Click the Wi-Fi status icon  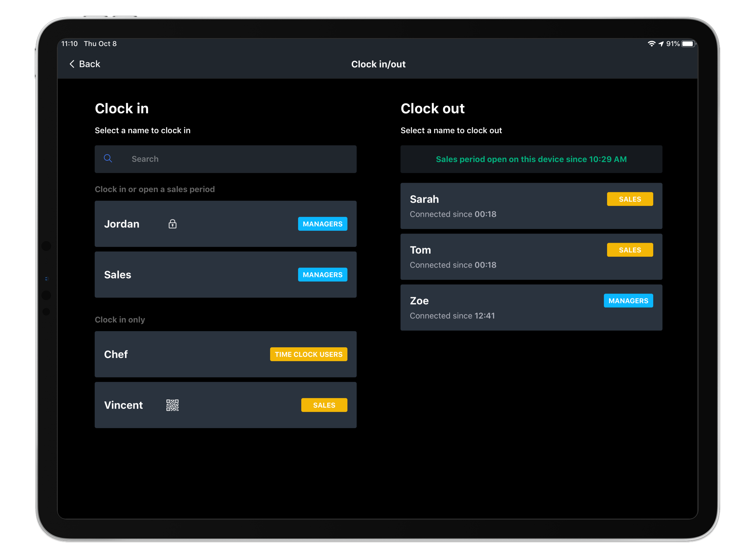(x=651, y=44)
